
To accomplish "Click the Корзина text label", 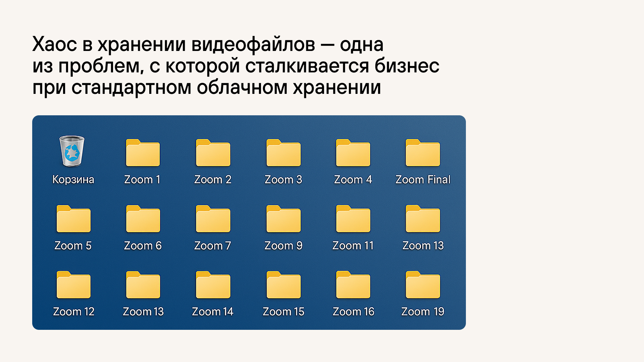I will pyautogui.click(x=73, y=180).
